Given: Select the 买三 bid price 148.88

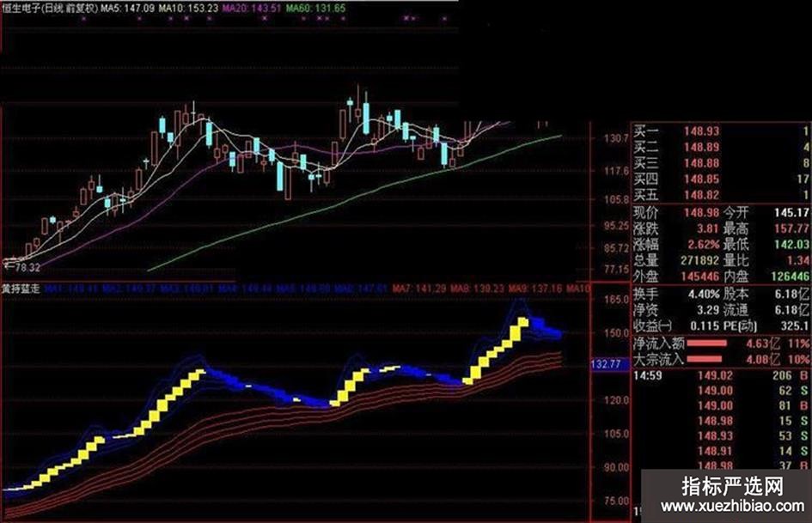Looking at the screenshot, I should coord(701,163).
